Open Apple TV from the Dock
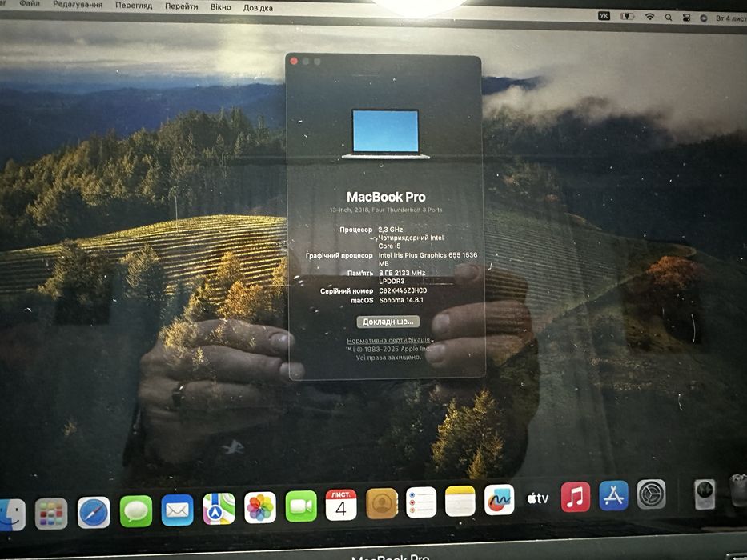The width and height of the screenshot is (747, 560). (x=538, y=498)
